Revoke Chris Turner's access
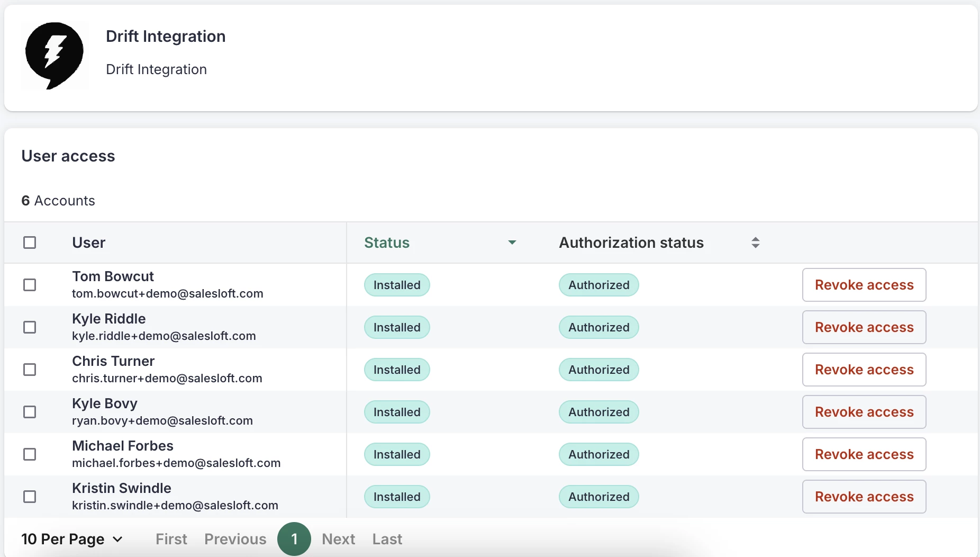This screenshot has width=980, height=557. point(864,370)
